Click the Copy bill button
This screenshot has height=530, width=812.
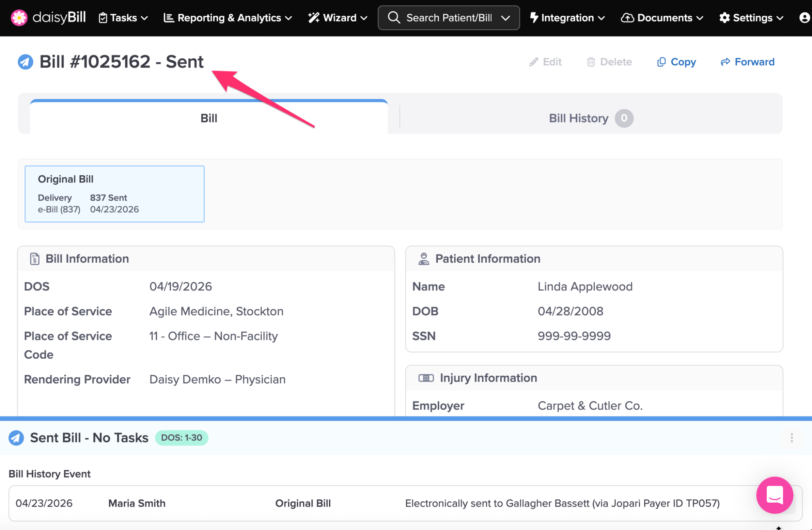[x=676, y=62]
